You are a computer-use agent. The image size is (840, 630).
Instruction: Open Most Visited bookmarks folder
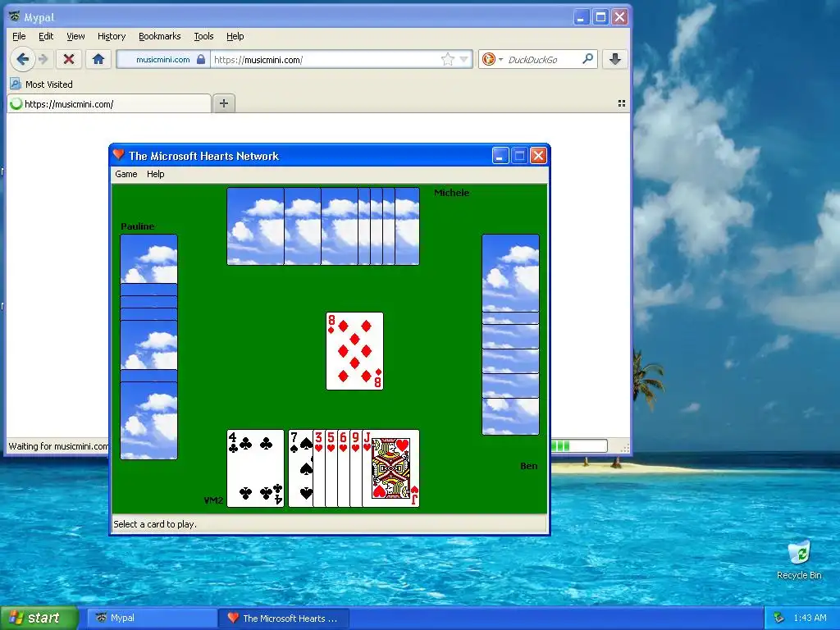41,84
